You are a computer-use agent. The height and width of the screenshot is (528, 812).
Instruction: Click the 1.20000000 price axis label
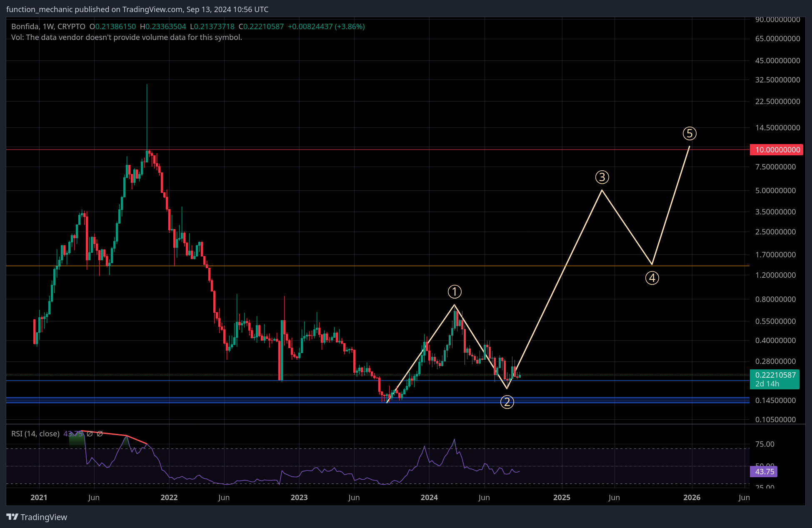click(x=775, y=275)
